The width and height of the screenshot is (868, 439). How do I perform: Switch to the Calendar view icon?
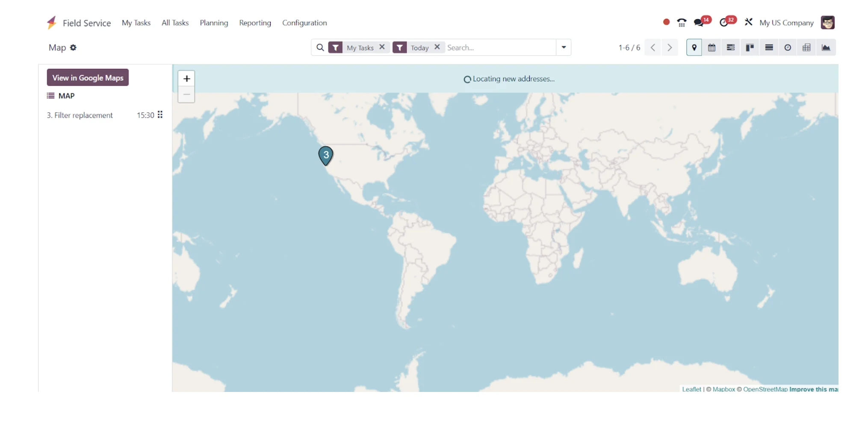coord(712,47)
